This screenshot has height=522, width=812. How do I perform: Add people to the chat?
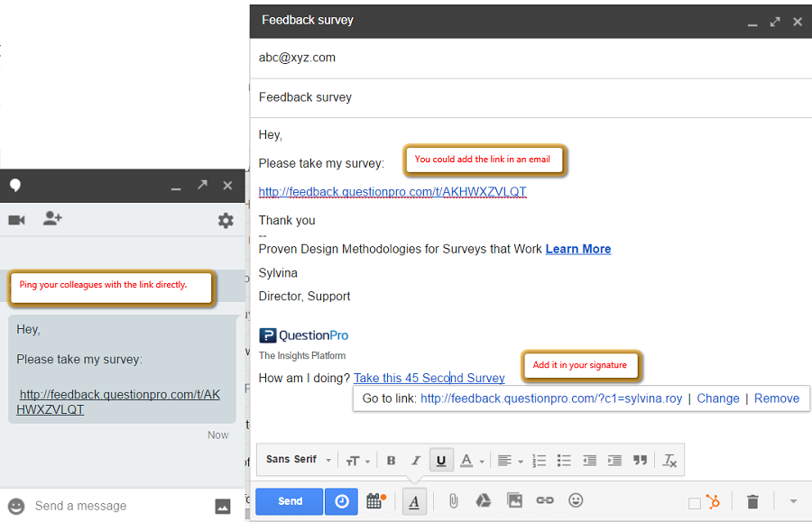[52, 219]
